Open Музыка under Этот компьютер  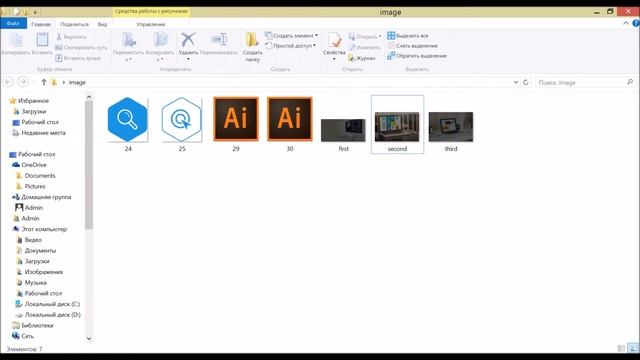click(31, 282)
